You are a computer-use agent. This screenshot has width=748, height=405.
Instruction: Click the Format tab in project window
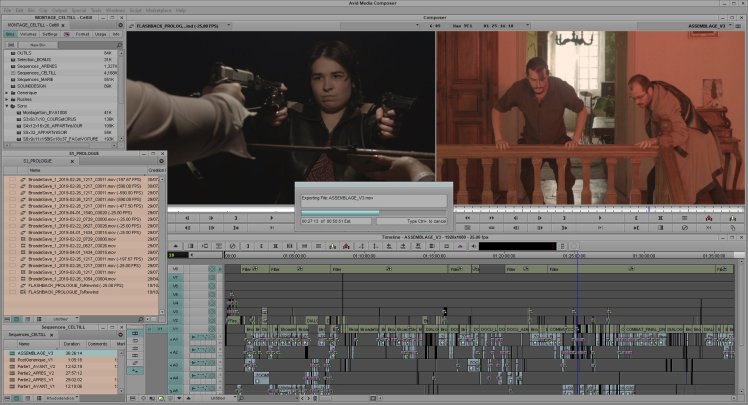coord(82,34)
